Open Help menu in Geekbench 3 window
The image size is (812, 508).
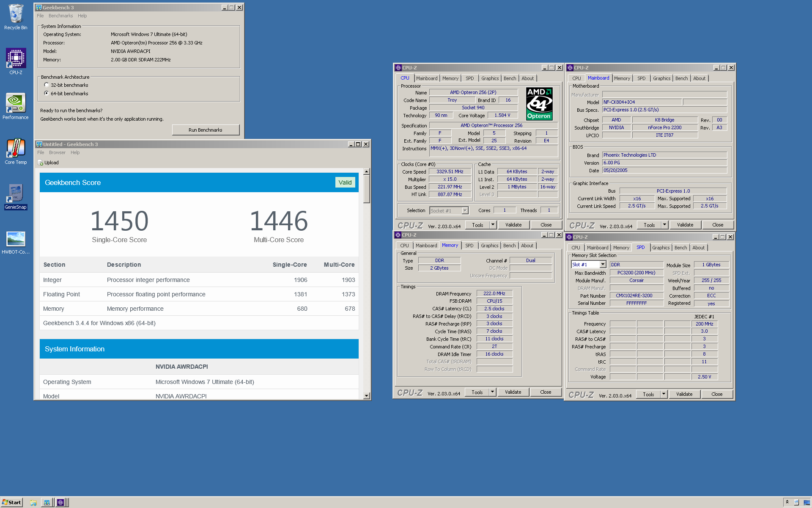[82, 16]
